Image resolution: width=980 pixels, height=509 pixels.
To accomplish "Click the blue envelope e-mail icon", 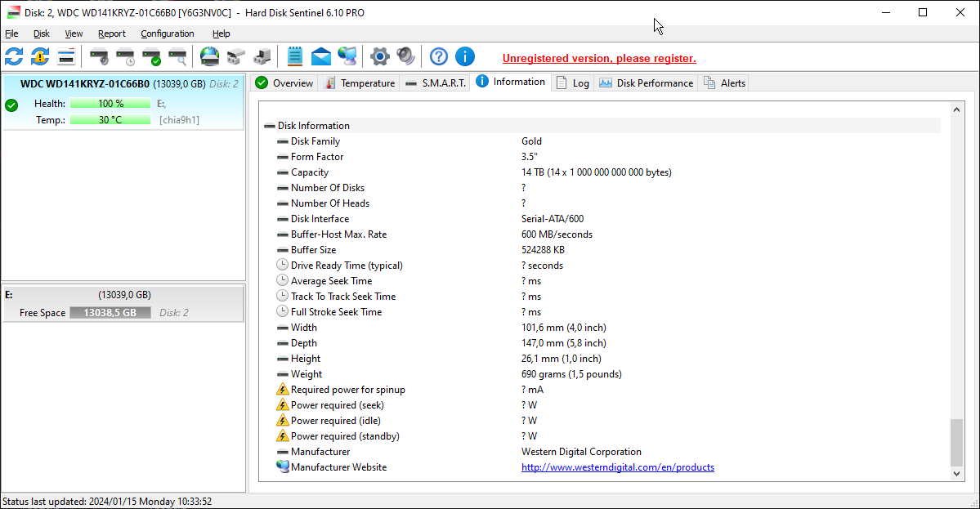I will point(321,57).
